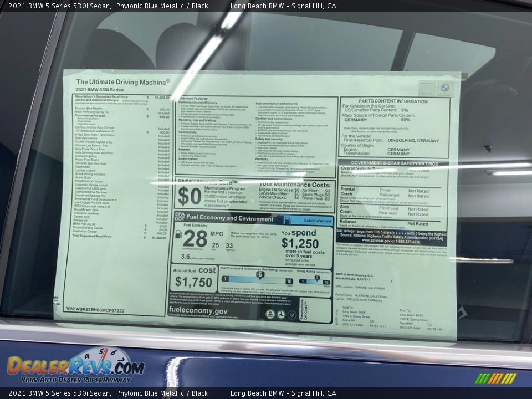Image resolution: width=532 pixels, height=399 pixels.
Task: Click the Connectivity subheading
Action: [188, 132]
